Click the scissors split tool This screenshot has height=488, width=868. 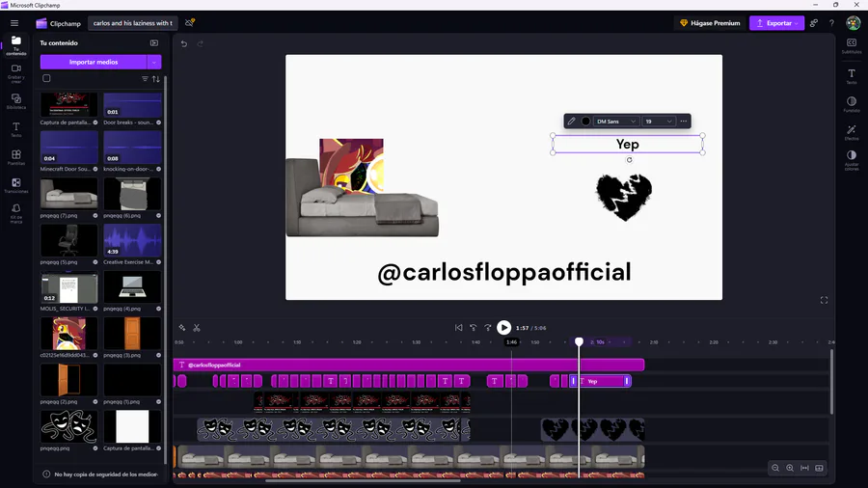pos(197,328)
